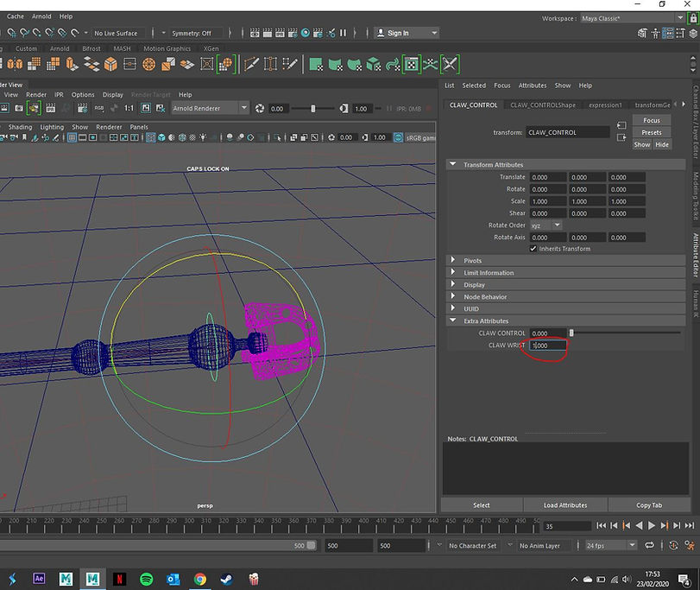Image resolution: width=700 pixels, height=590 pixels.
Task: Click the gamma icon in Render View
Action: point(344,109)
